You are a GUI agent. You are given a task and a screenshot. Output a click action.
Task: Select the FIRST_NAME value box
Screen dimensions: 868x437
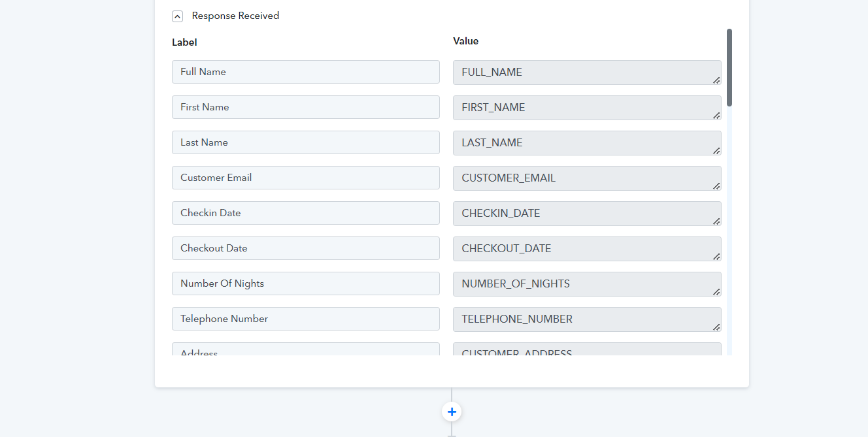pyautogui.click(x=586, y=108)
